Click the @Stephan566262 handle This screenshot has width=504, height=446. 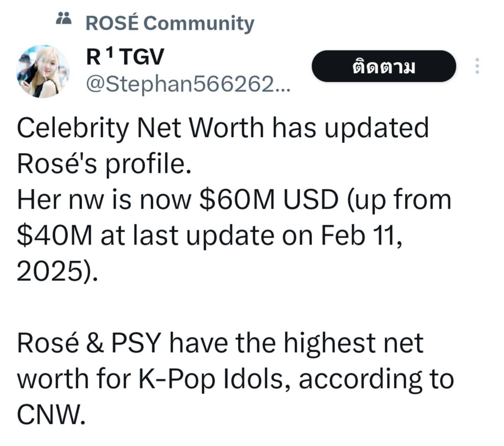pyautogui.click(x=188, y=84)
